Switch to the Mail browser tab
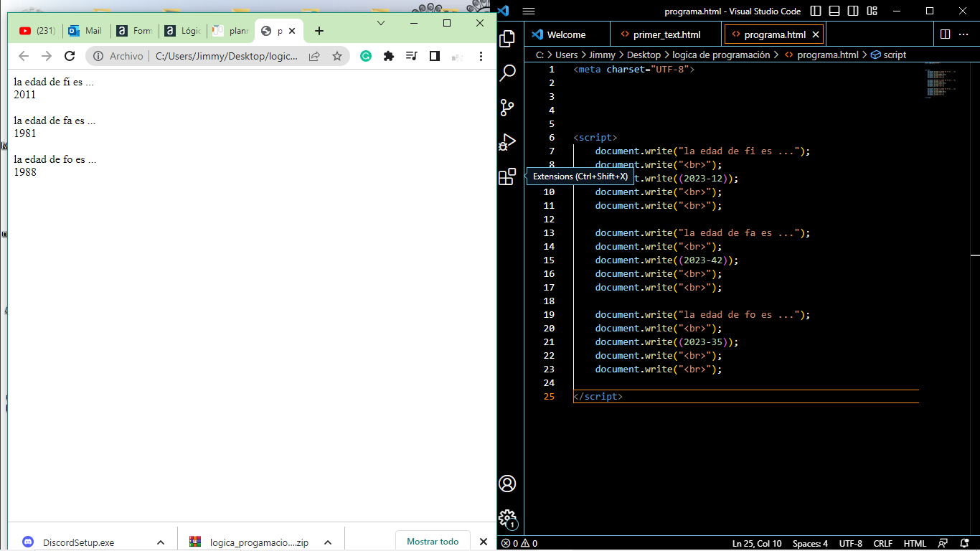The width and height of the screenshot is (980, 551). click(x=86, y=31)
